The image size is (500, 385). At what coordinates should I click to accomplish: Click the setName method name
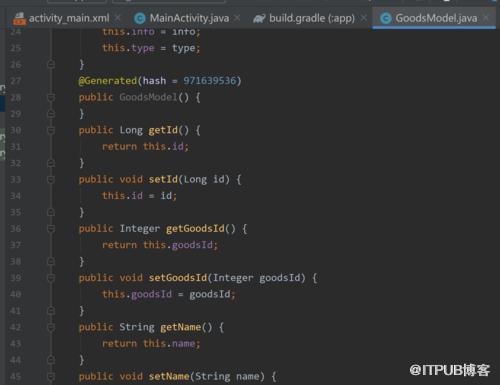pyautogui.click(x=169, y=376)
